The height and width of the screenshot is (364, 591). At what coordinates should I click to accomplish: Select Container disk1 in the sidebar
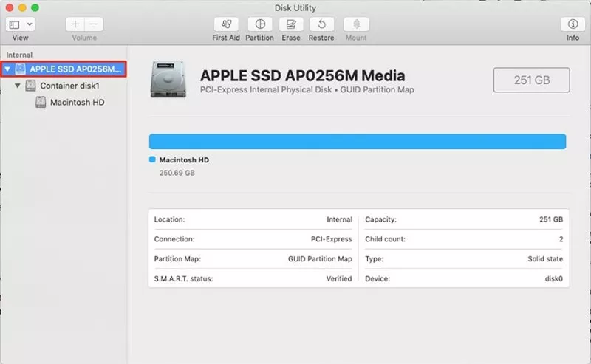coord(69,86)
